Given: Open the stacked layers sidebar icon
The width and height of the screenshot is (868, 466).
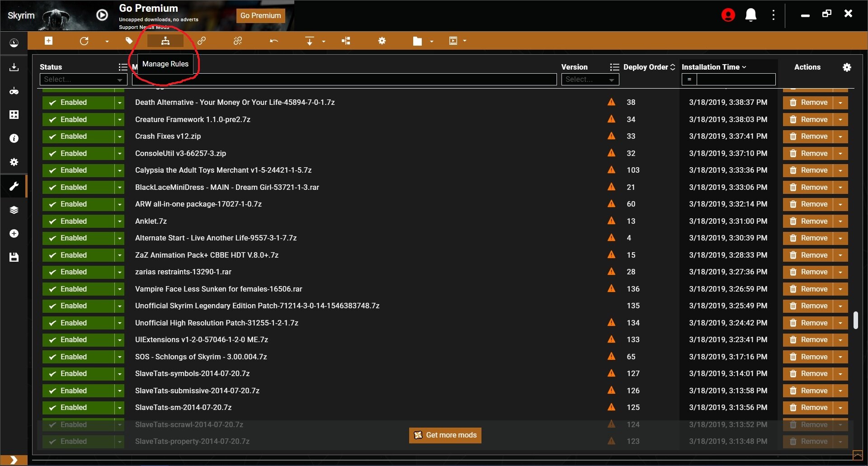Looking at the screenshot, I should (14, 210).
